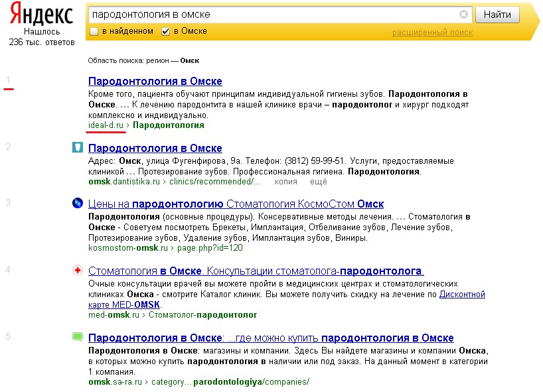Click the blue round favicon beside the КосмоСтом result
This screenshot has height=392, width=543.
(x=78, y=203)
